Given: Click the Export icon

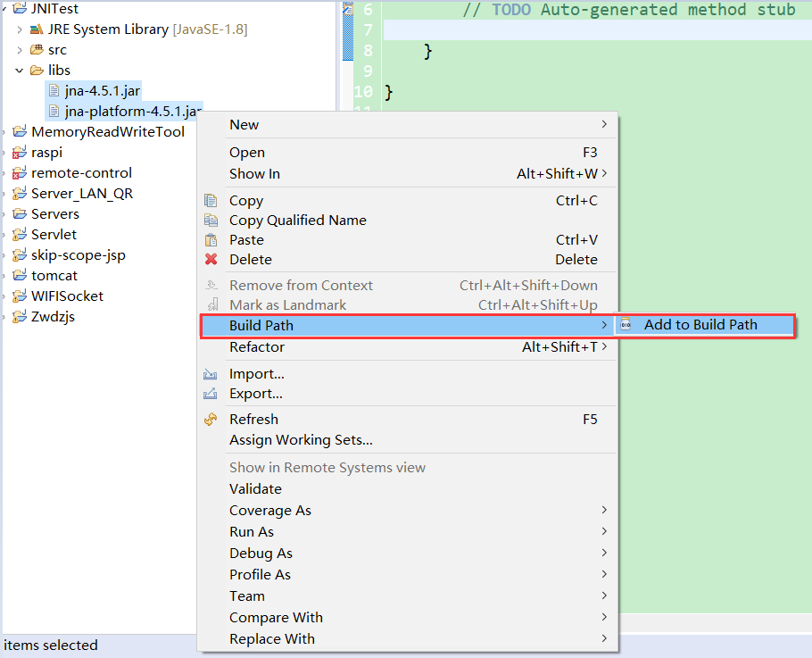Looking at the screenshot, I should point(211,394).
